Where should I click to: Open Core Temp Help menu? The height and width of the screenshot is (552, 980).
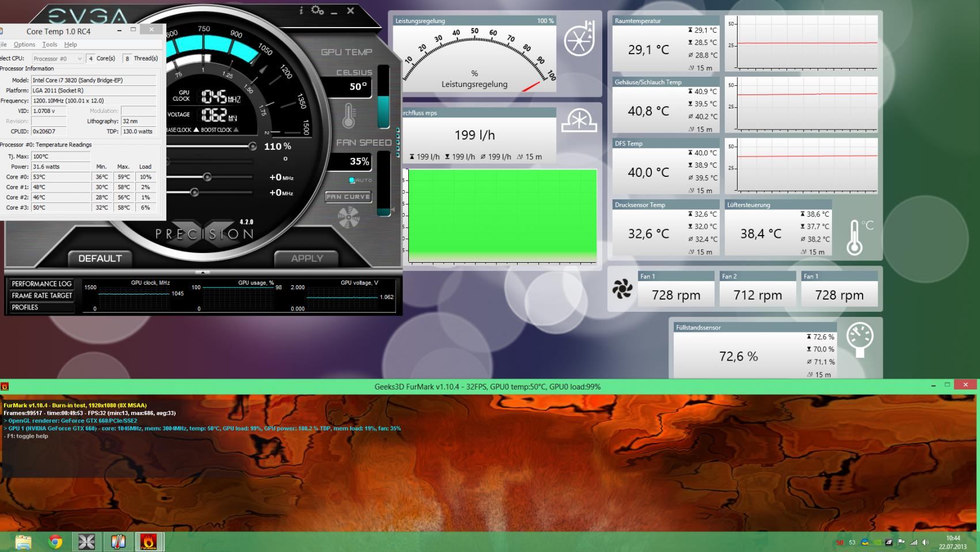click(x=70, y=44)
